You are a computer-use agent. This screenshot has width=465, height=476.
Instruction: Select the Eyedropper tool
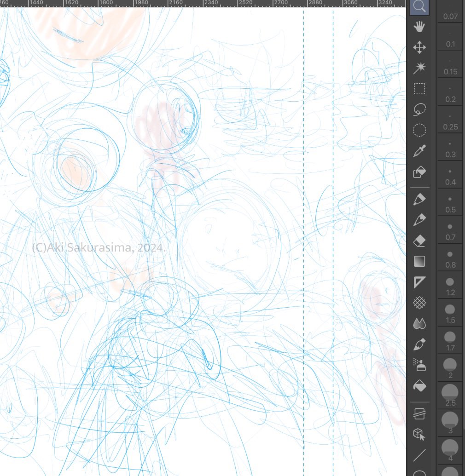tap(419, 151)
